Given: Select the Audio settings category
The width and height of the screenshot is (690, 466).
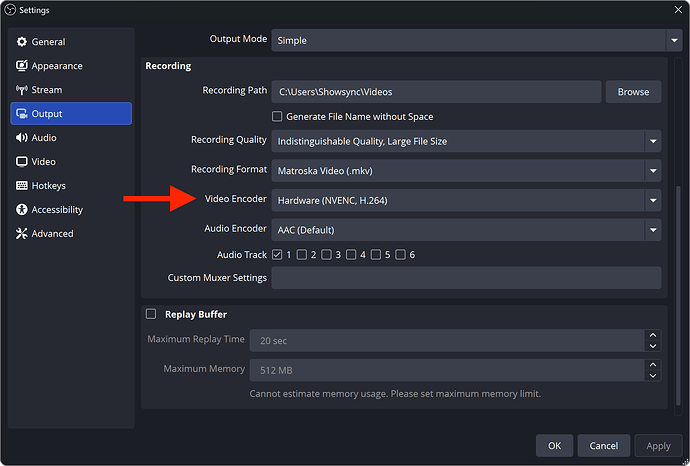Looking at the screenshot, I should pos(71,138).
